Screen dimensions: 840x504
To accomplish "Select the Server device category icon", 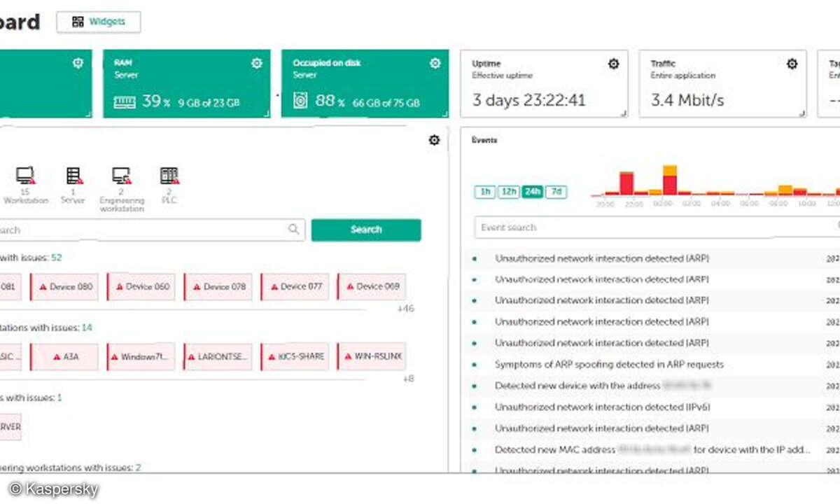I will 73,176.
